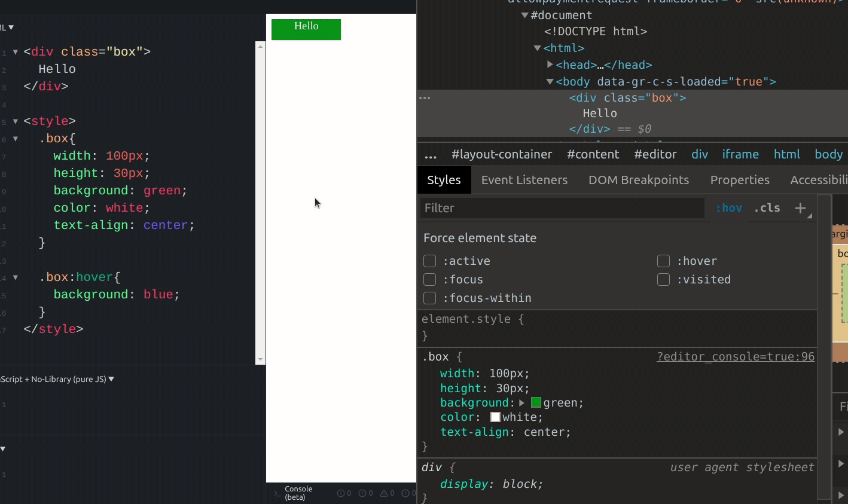This screenshot has width=848, height=504.
Task: Click the three-dot menu beside selected div node
Action: coord(425,97)
